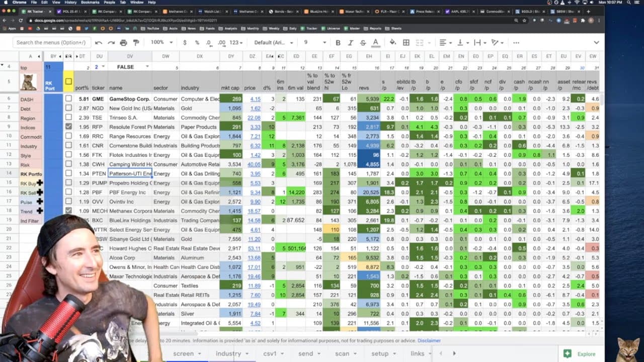Click the Print icon
Screen dimensions: 644x362
coord(124,43)
